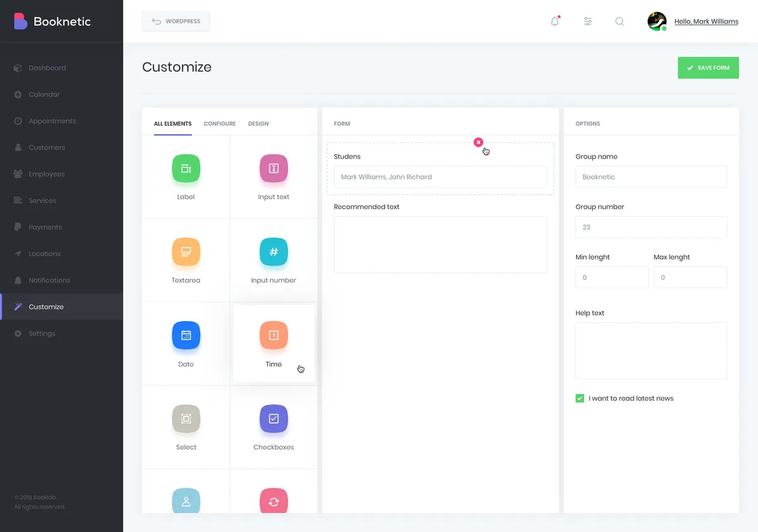Click the search magnifier icon

pos(620,21)
